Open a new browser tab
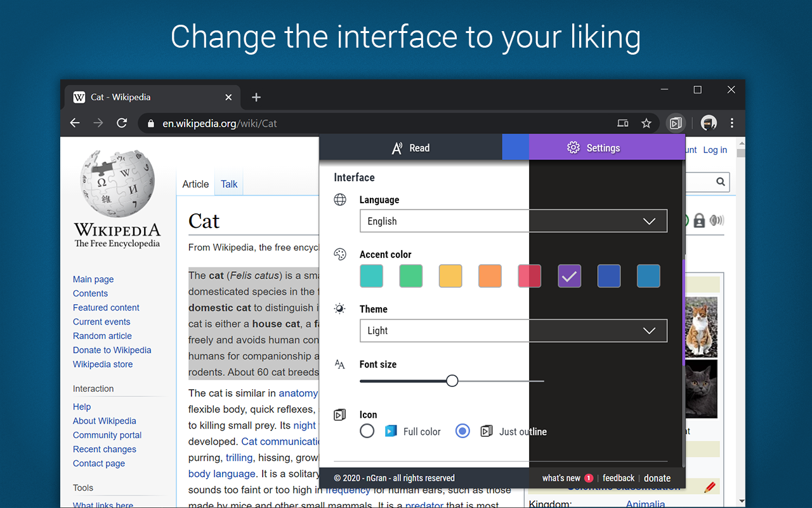The height and width of the screenshot is (508, 812). pos(256,97)
